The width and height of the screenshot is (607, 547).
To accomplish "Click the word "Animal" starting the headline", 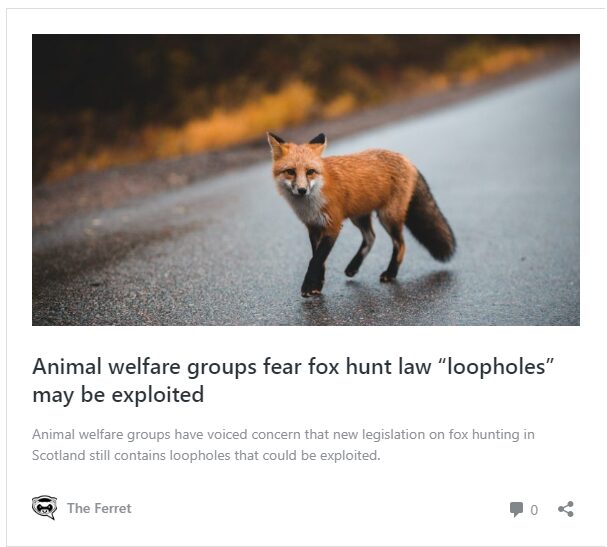I will click(x=67, y=367).
